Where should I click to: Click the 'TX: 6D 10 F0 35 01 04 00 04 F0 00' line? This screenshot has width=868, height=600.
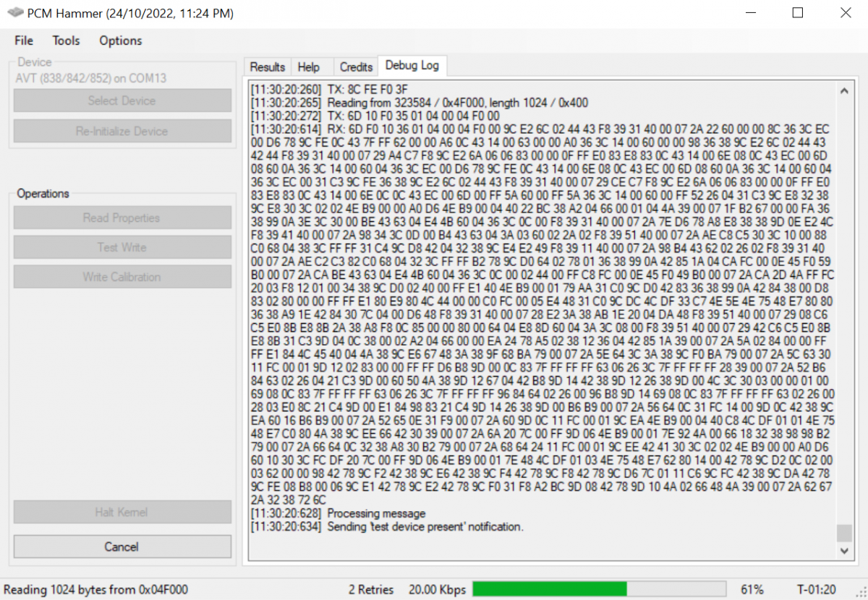375,115
